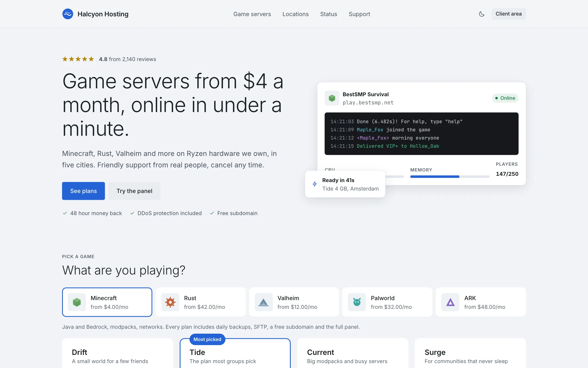
Task: Open the Support nav link
Action: click(x=359, y=14)
